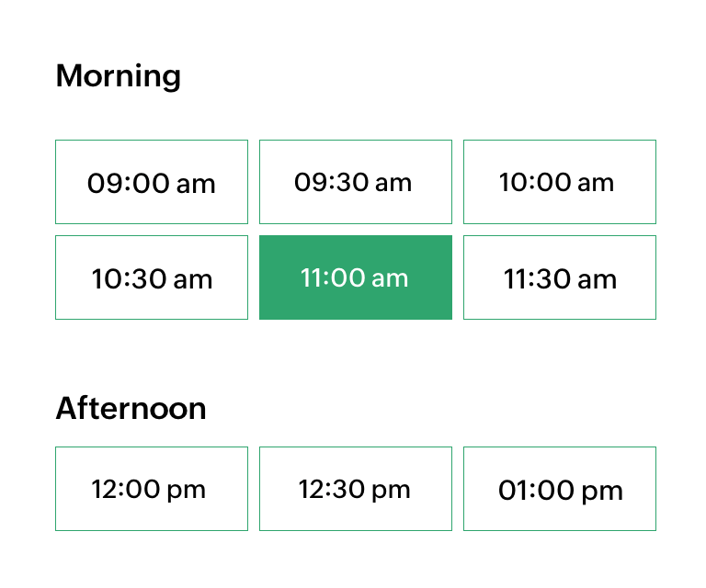
Task: Choose the 09:30 am slot
Action: tap(356, 182)
